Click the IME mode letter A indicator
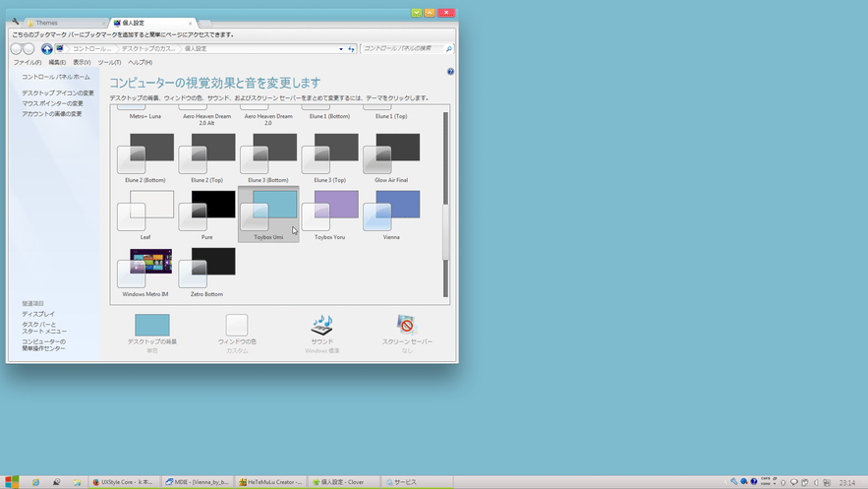This screenshot has width=868, height=489. pyautogui.click(x=725, y=482)
